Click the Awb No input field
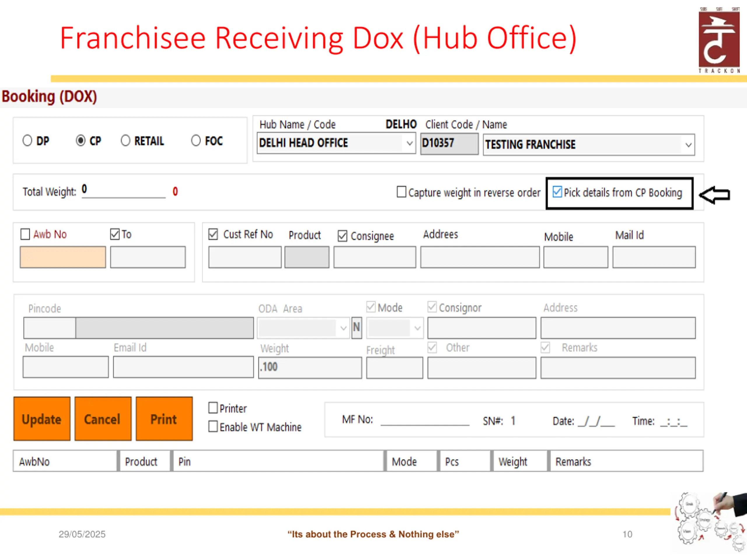The width and height of the screenshot is (747, 560). (x=63, y=257)
